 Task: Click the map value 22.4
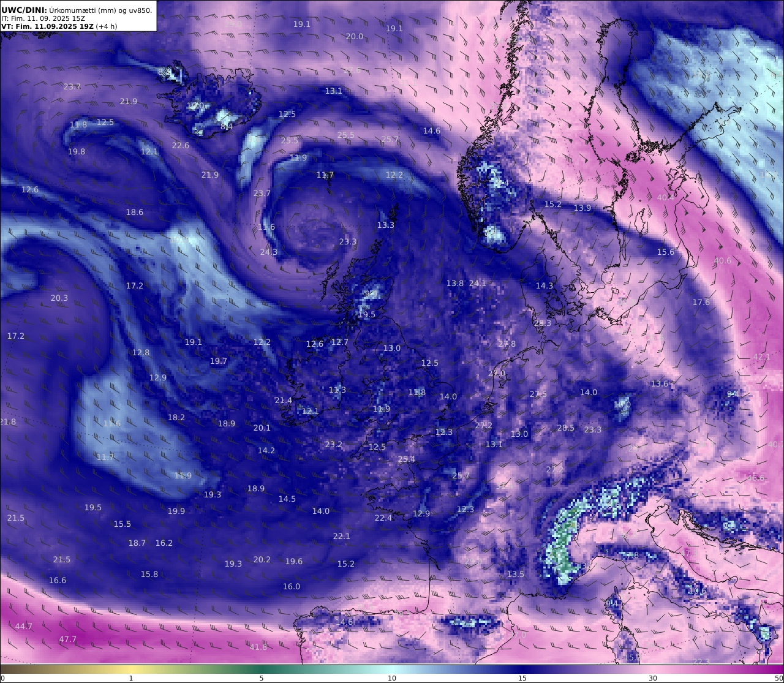tap(383, 518)
